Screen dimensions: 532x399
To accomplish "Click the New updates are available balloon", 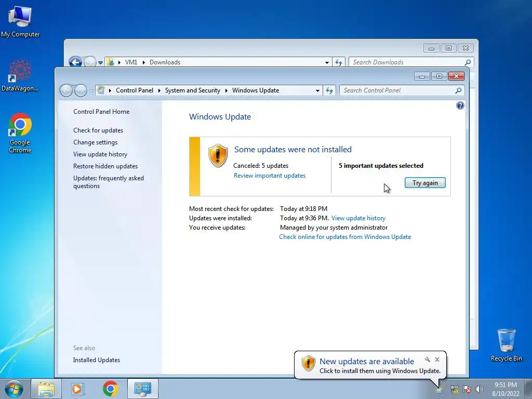I will click(x=370, y=366).
